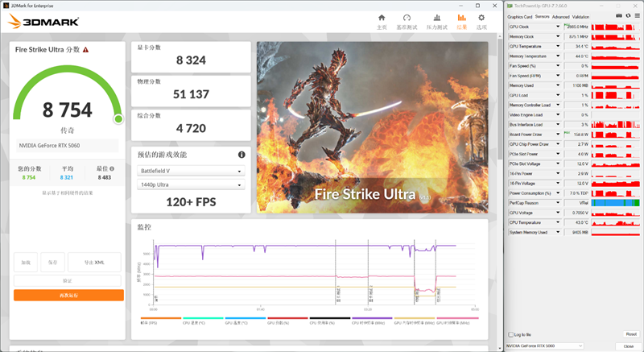Click the 1100 MB Memory Used value
Image resolution: width=644 pixels, height=352 pixels.
tap(580, 85)
